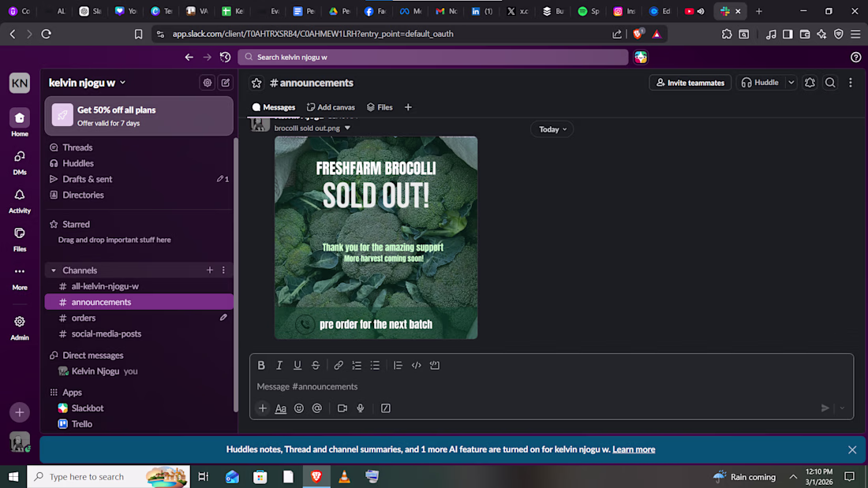This screenshot has width=868, height=488.
Task: Open Channels section options menu
Action: coord(223,270)
